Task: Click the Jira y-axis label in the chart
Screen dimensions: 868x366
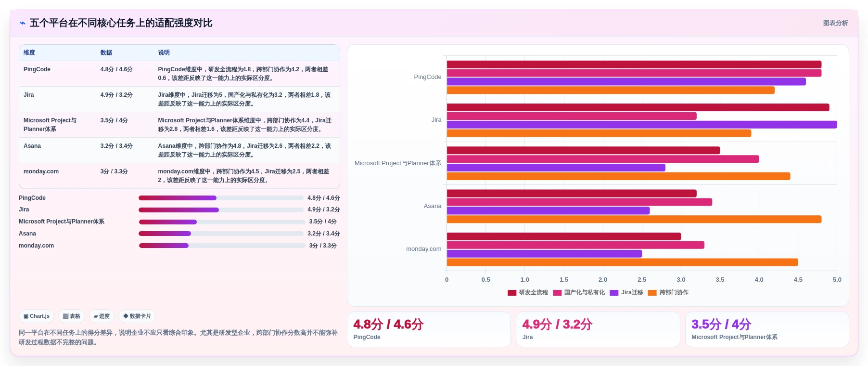Action: (x=436, y=120)
